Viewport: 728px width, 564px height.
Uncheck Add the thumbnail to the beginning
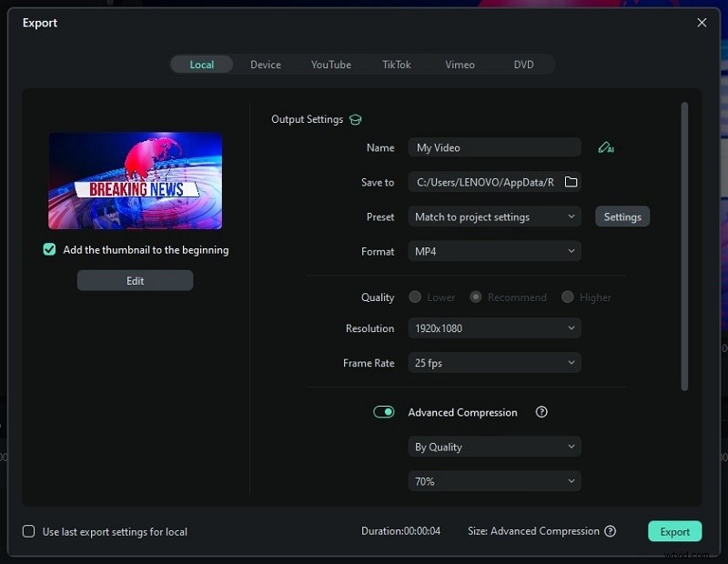click(48, 248)
